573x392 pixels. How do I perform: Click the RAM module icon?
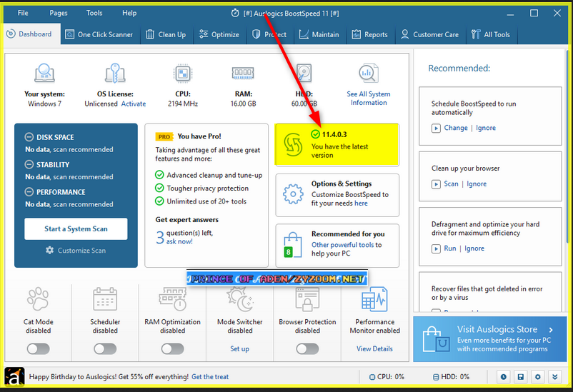pos(243,73)
